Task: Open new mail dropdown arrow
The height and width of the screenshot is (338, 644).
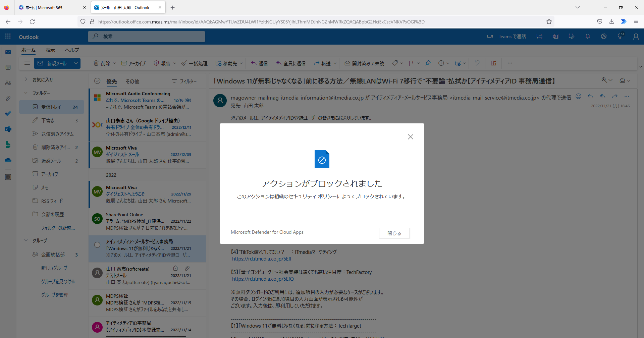Action: tap(76, 63)
